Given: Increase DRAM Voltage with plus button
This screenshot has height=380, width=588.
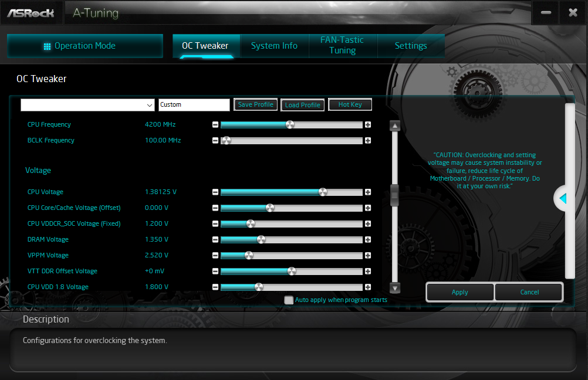Looking at the screenshot, I should click(x=368, y=239).
